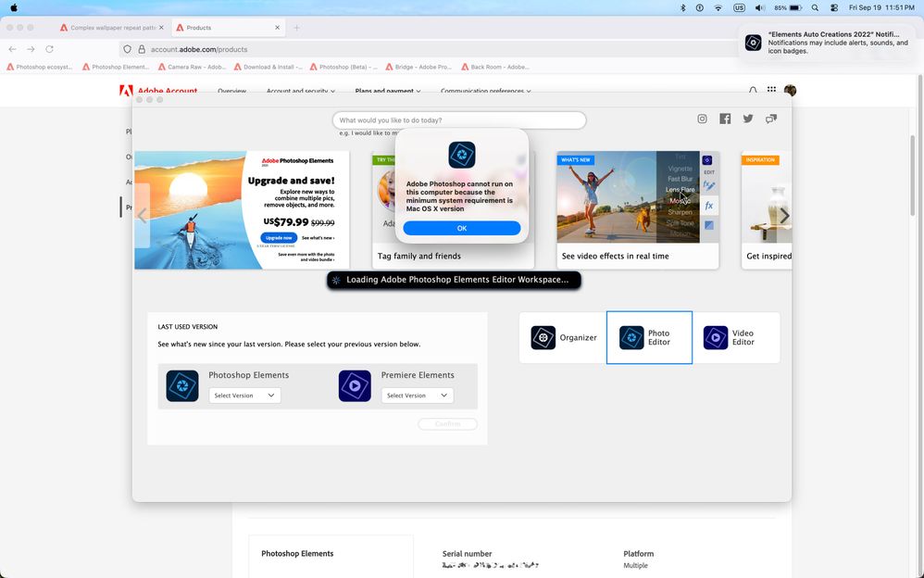Click the Wi-Fi menu bar icon
Viewport: 924px width, 578px height.
click(718, 7)
